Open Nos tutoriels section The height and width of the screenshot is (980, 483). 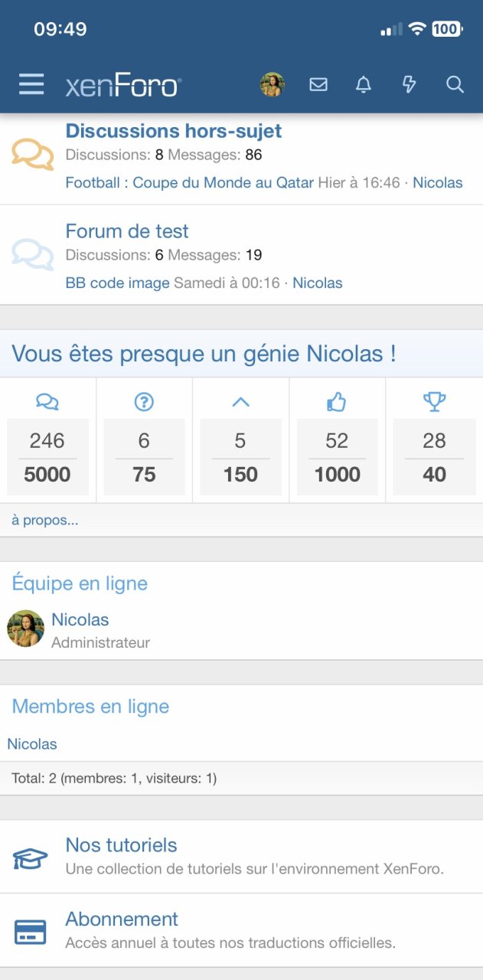[x=121, y=845]
